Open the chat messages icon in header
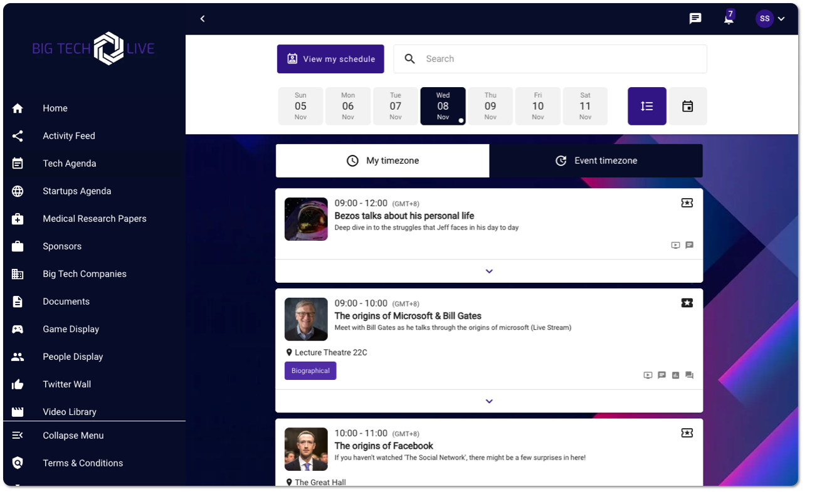Image resolution: width=827 pixels, height=504 pixels. [x=695, y=19]
